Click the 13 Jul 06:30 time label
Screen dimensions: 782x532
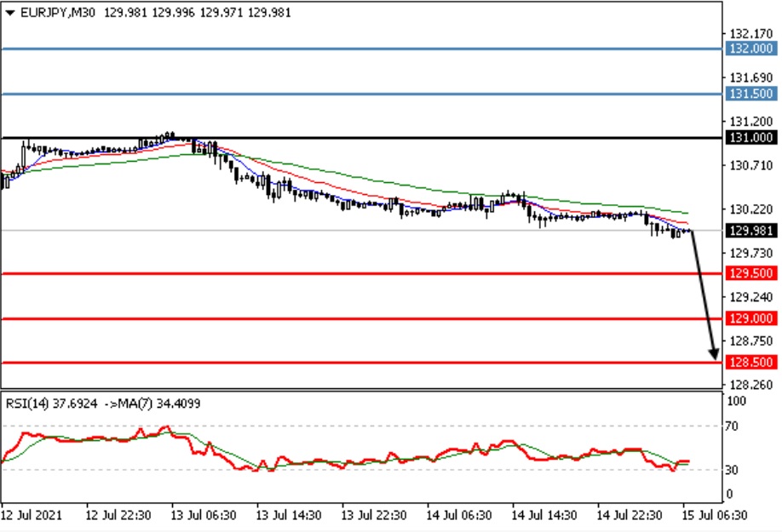pyautogui.click(x=204, y=515)
